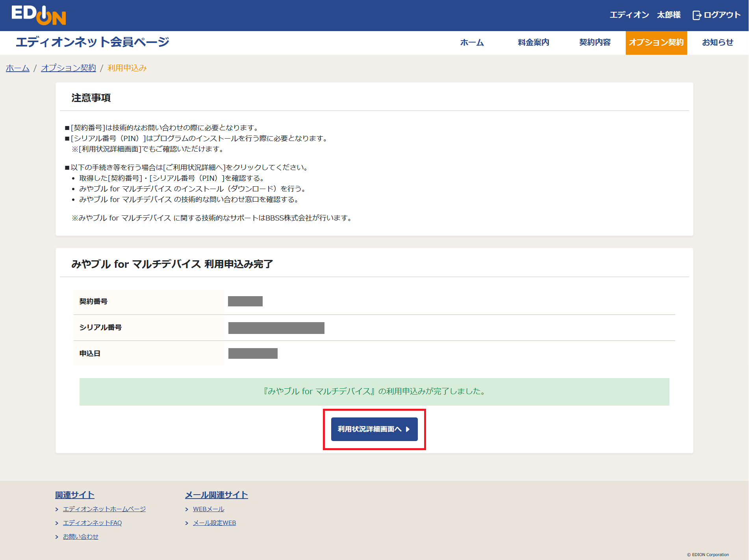Image resolution: width=749 pixels, height=560 pixels.
Task: Click the arrow icon inside 利用状況詳細画面へ button
Action: click(408, 430)
